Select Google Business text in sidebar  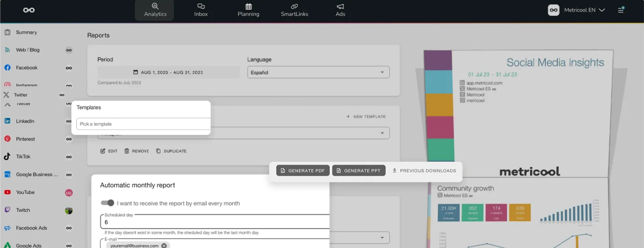(37, 175)
